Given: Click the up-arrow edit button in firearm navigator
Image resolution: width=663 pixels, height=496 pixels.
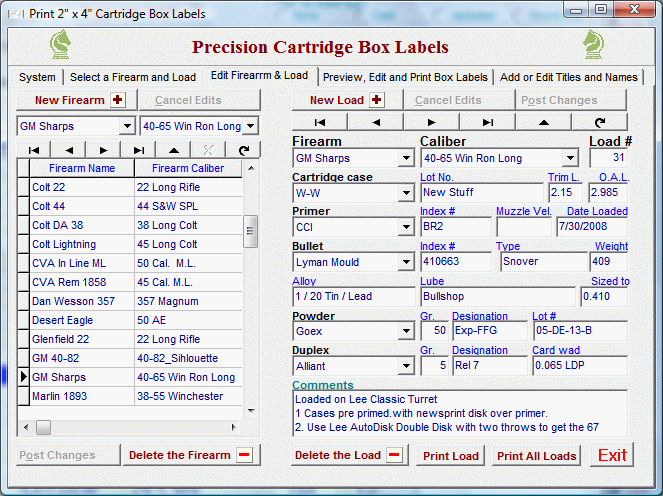Looking at the screenshot, I should pos(173,150).
